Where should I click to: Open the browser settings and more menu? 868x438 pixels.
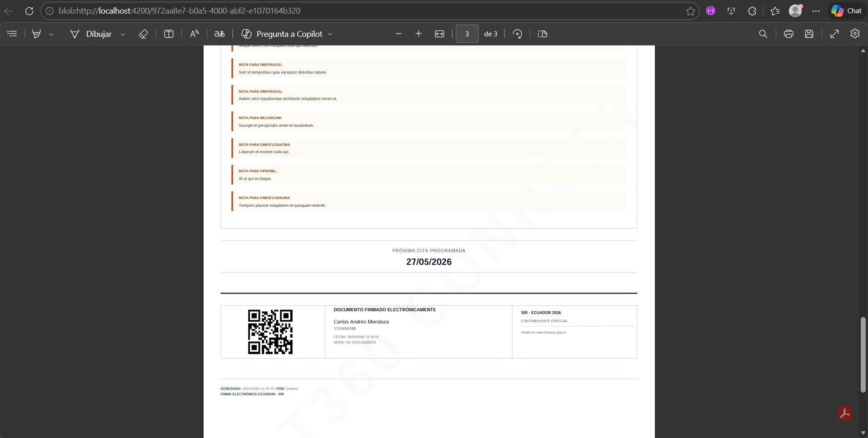click(816, 11)
